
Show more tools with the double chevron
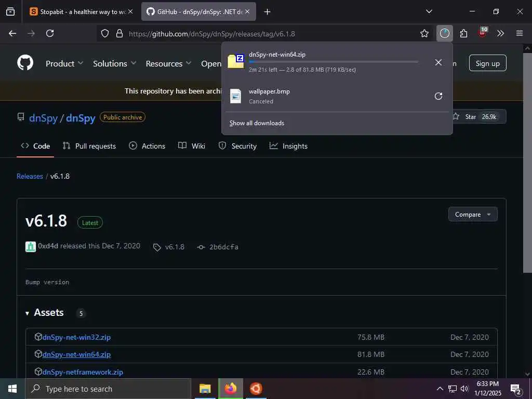[x=500, y=33]
